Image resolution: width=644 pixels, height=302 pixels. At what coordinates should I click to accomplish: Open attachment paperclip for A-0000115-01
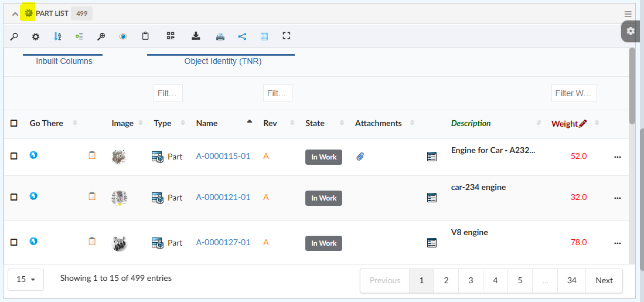(360, 157)
